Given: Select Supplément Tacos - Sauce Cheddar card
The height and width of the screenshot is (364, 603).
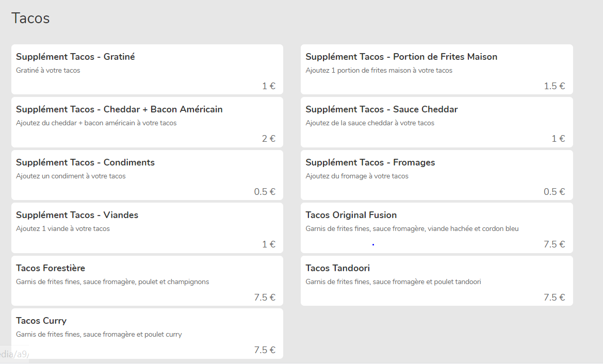Looking at the screenshot, I should coord(436,122).
